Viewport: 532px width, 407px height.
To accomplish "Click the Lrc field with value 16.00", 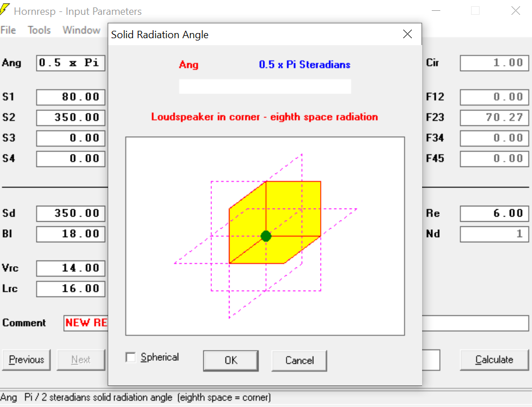I will [x=71, y=289].
